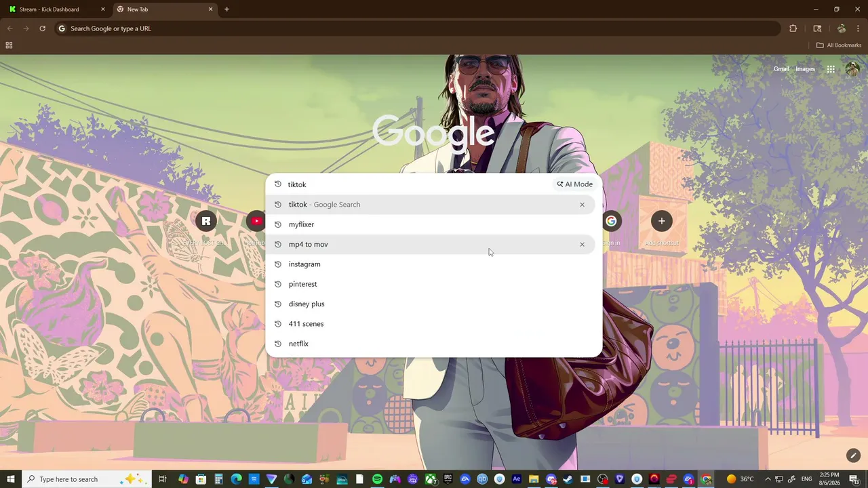Open the Windows Start menu
868x488 pixels.
[x=11, y=479]
